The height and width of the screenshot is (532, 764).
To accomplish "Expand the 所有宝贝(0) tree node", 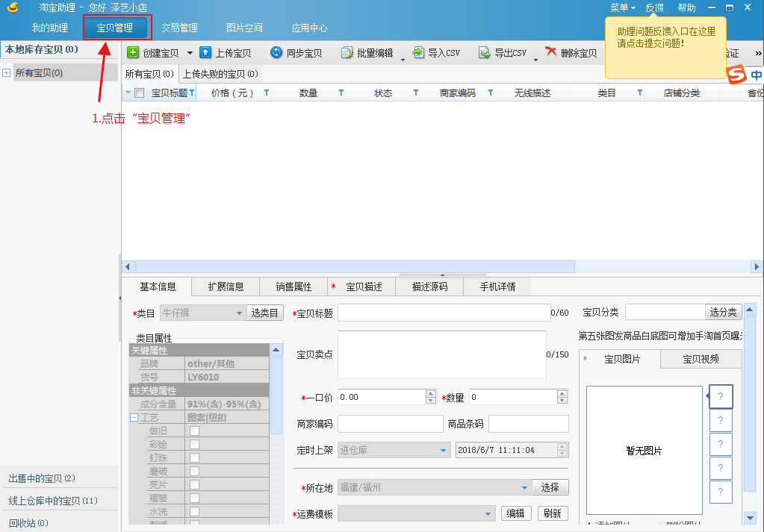I will pos(6,73).
